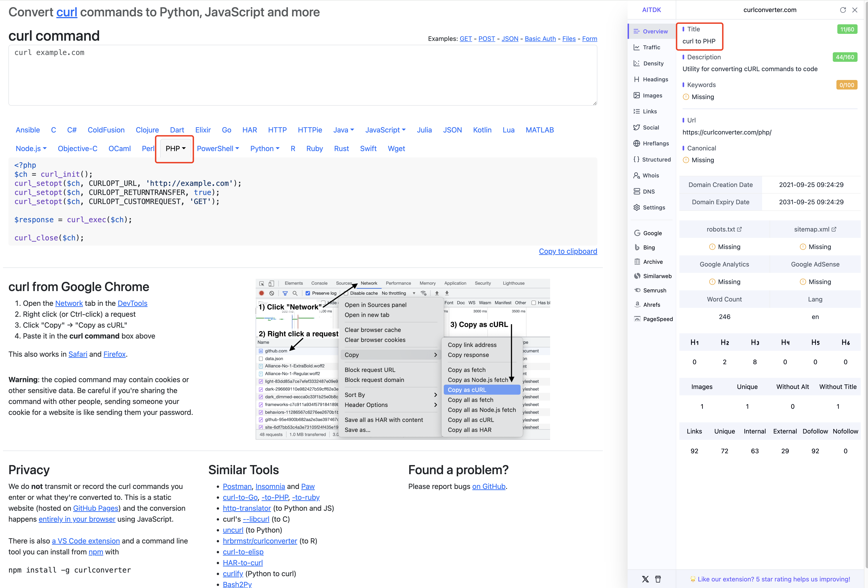Click the Similarweb icon in sidebar

point(637,276)
